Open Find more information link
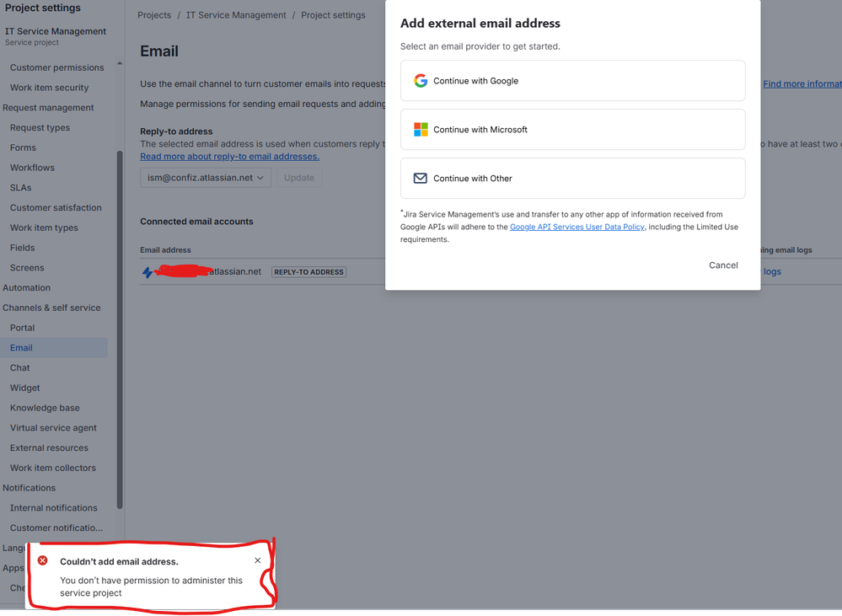The image size is (842, 616). click(x=802, y=83)
